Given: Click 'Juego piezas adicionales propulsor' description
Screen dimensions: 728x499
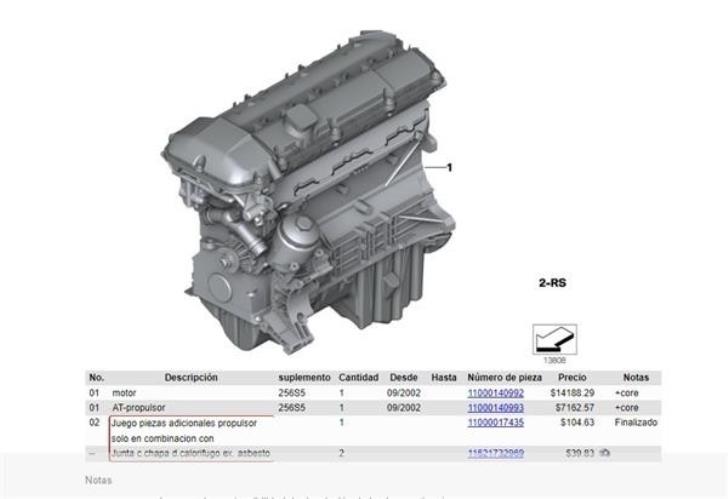Looking at the screenshot, I should coord(184,423).
